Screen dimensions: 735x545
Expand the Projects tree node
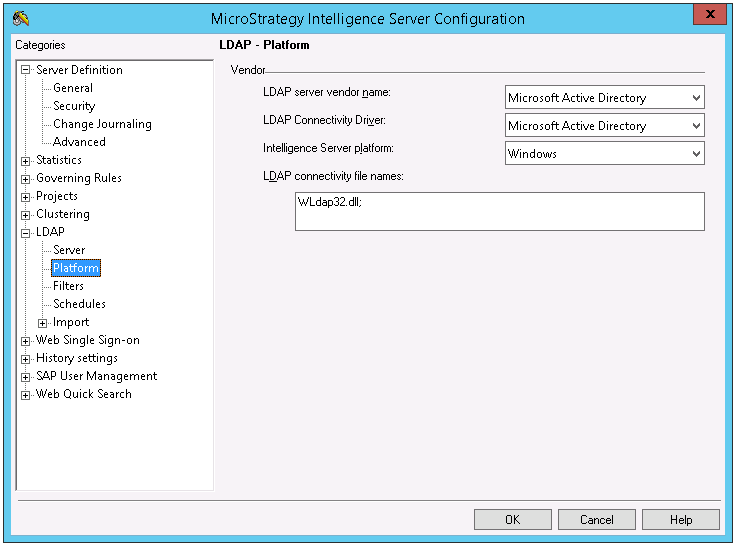click(x=26, y=196)
